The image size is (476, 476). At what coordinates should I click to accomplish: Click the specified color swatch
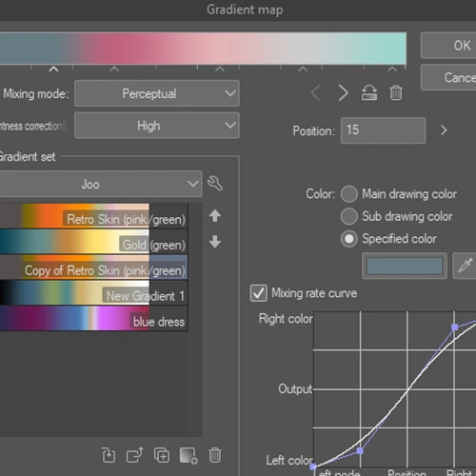[x=405, y=266]
